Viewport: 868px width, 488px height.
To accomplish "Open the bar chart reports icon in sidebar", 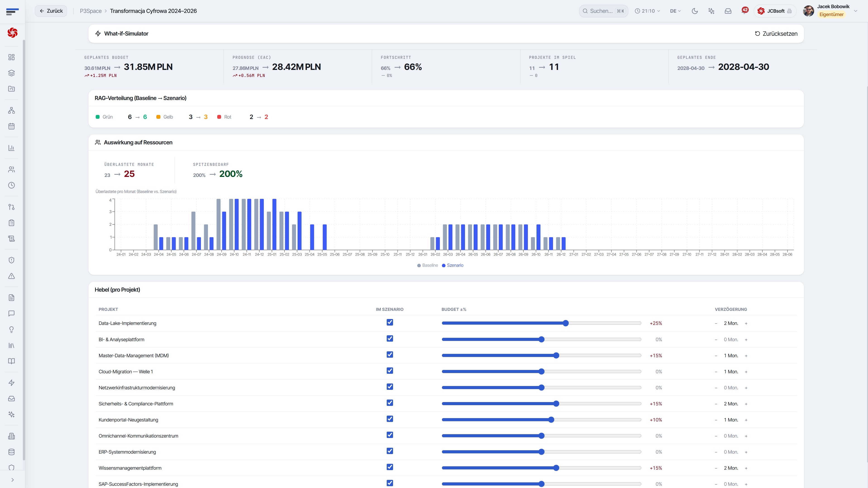I will pyautogui.click(x=12, y=148).
